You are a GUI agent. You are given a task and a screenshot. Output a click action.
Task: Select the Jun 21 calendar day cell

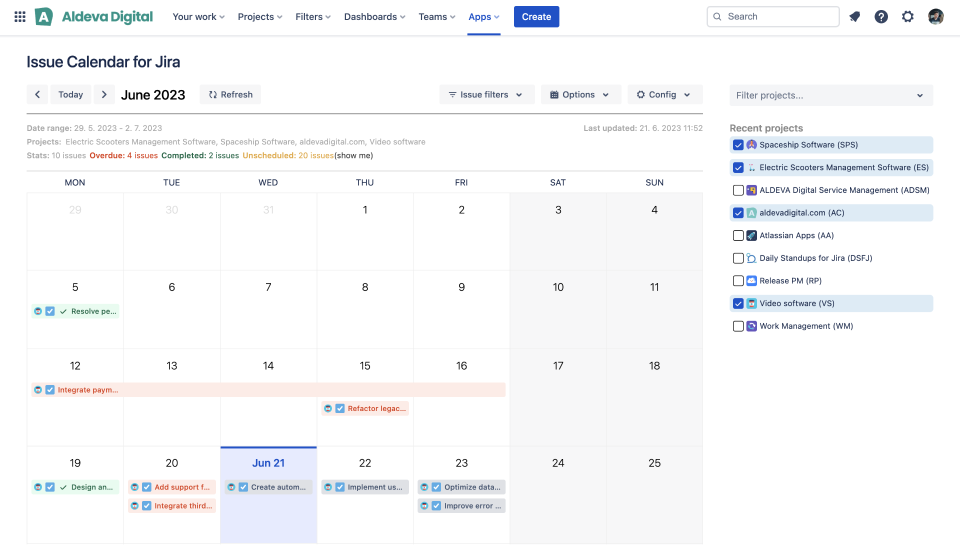click(x=268, y=495)
